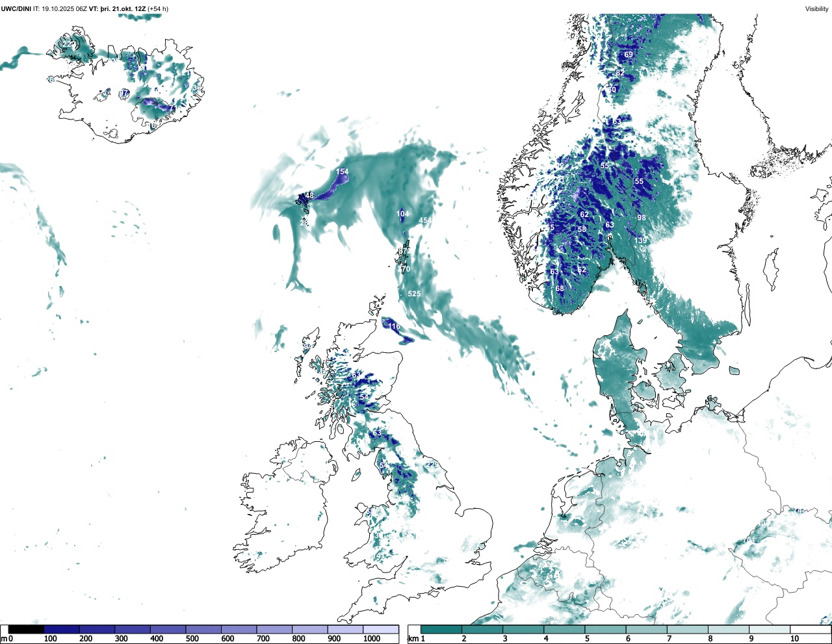The width and height of the screenshot is (832, 644).
Task: Click the 3–4 km teal legend swatch
Action: [x=524, y=630]
